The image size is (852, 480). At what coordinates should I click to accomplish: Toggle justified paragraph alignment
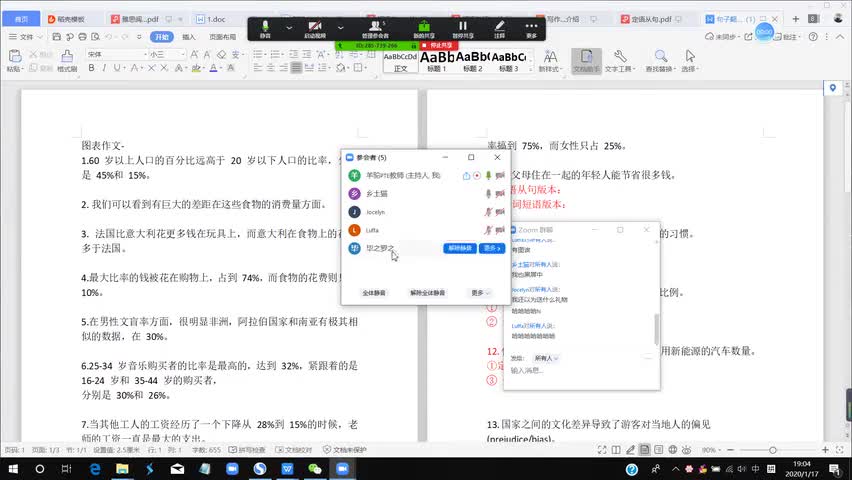point(296,68)
